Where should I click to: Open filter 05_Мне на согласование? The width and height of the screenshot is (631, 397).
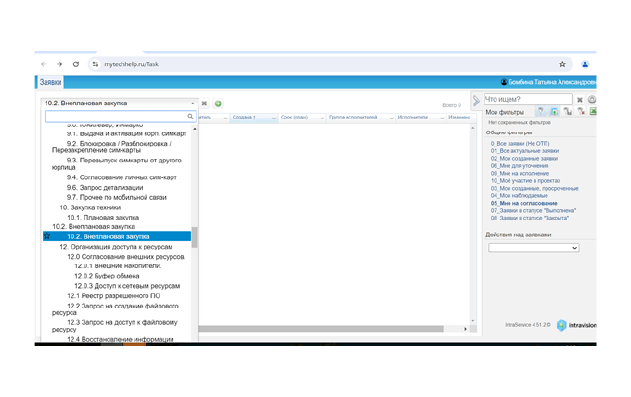click(524, 203)
